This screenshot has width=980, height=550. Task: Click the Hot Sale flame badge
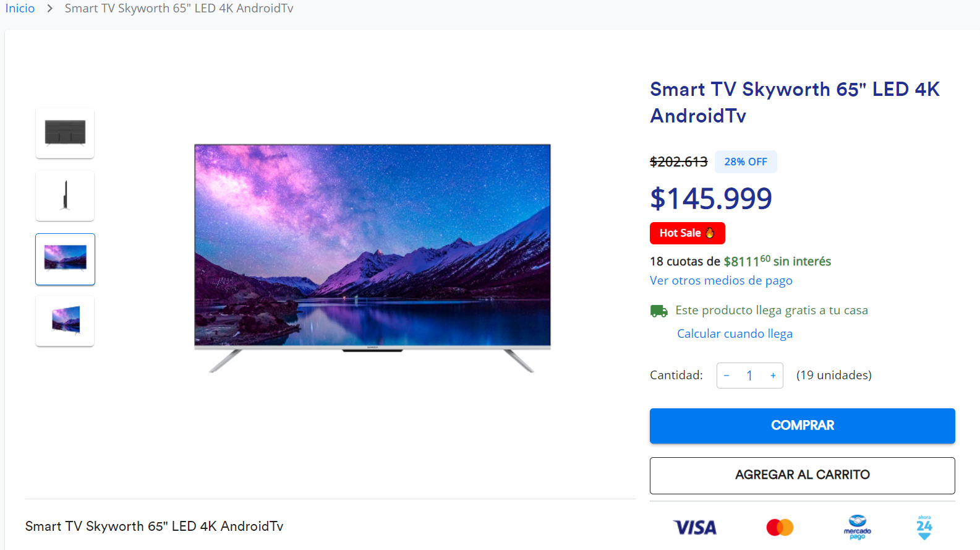pos(688,233)
